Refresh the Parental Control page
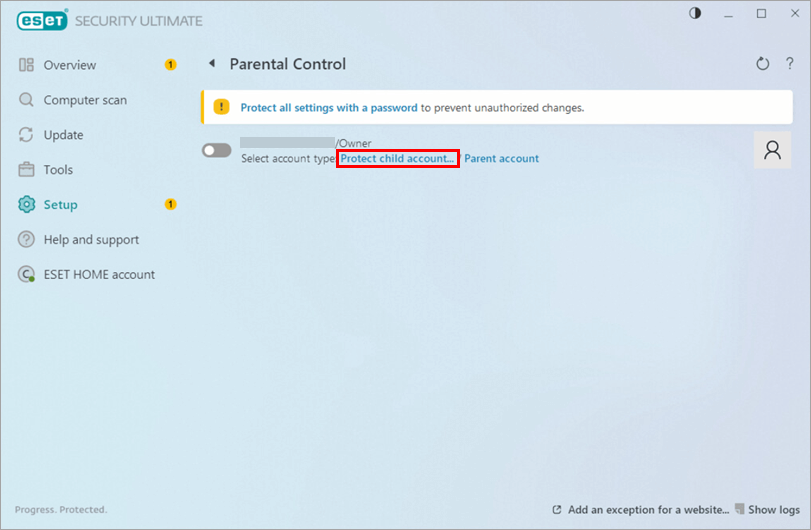811x530 pixels. [762, 64]
